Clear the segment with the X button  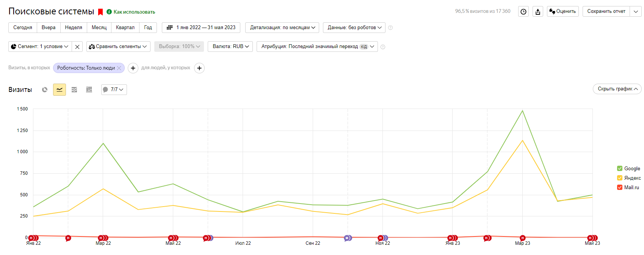tap(77, 47)
